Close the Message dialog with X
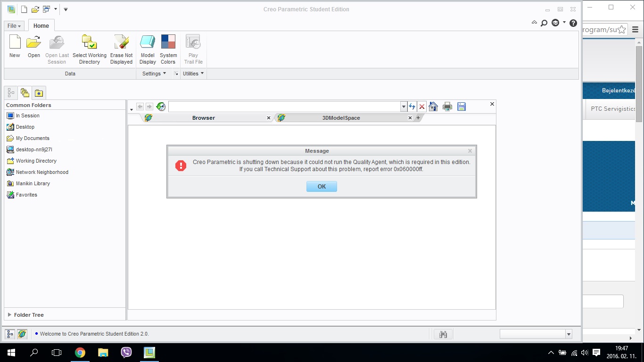 [470, 151]
